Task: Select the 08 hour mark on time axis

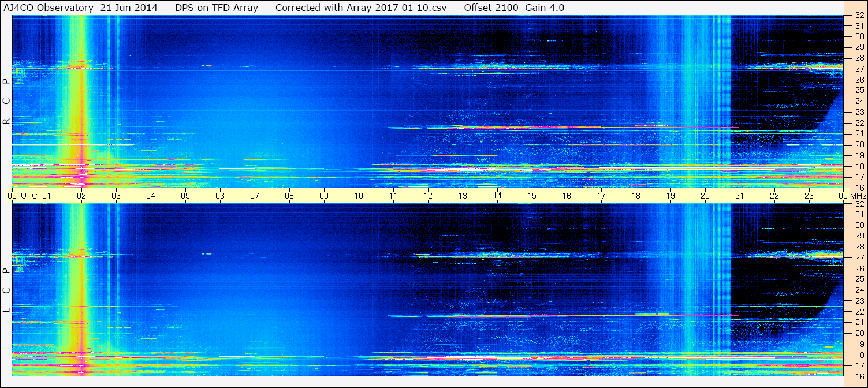Action: point(289,196)
